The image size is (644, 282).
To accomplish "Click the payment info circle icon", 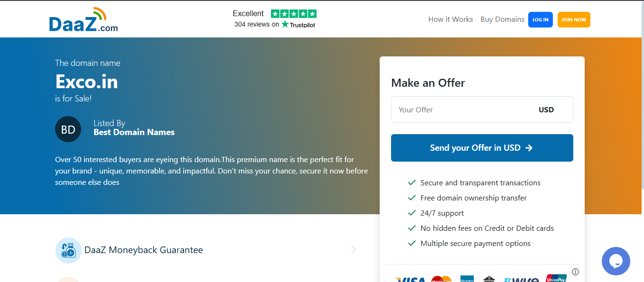I will coord(575,272).
